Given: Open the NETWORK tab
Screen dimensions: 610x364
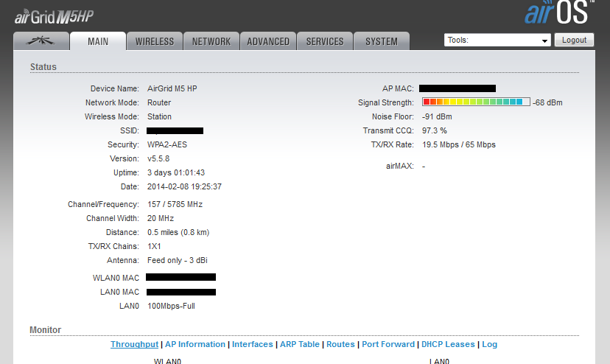Looking at the screenshot, I should point(211,41).
